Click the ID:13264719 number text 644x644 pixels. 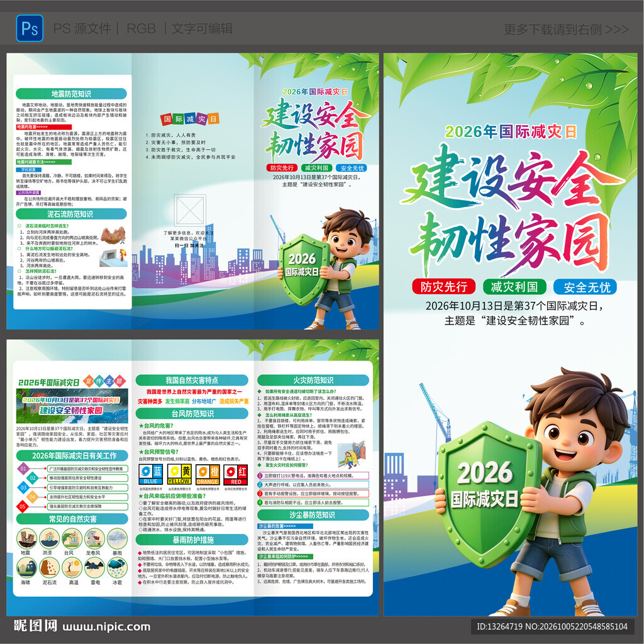[x=499, y=627]
